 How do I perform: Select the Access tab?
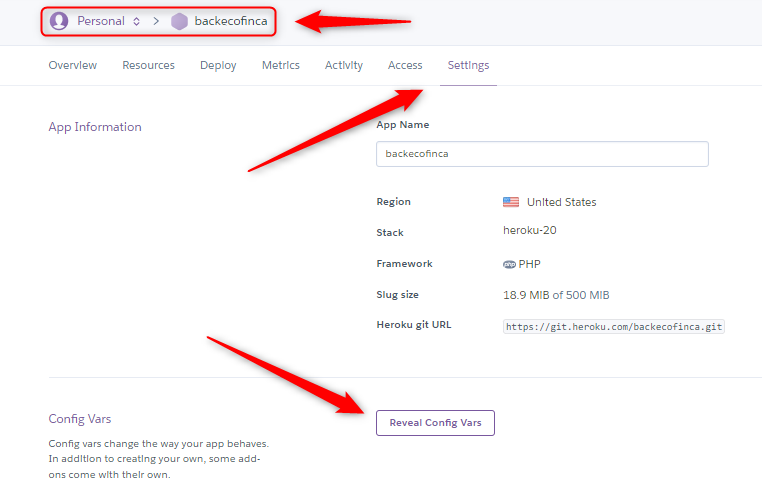pos(405,65)
